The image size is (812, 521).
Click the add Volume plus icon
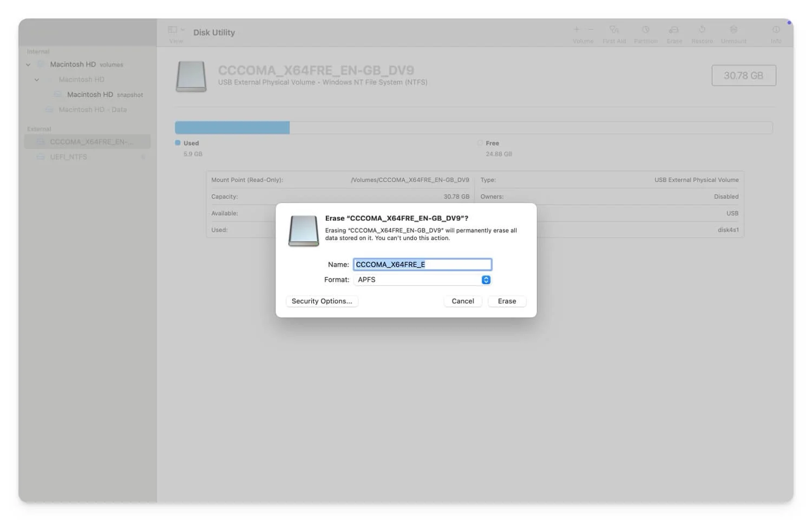[577, 29]
